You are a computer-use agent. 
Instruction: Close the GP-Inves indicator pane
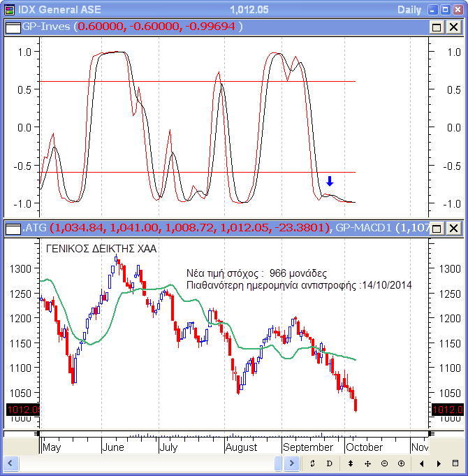454,27
